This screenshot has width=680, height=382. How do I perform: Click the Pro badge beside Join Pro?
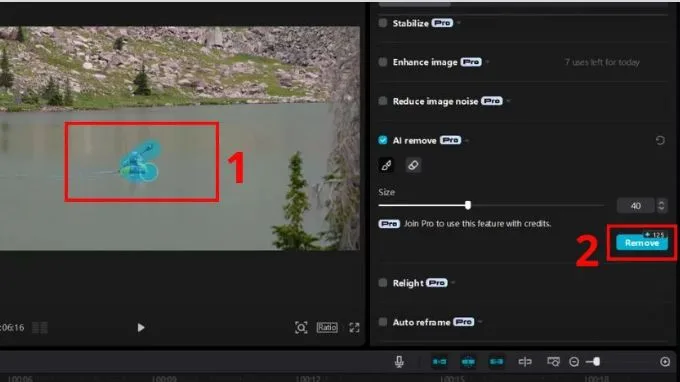(389, 224)
